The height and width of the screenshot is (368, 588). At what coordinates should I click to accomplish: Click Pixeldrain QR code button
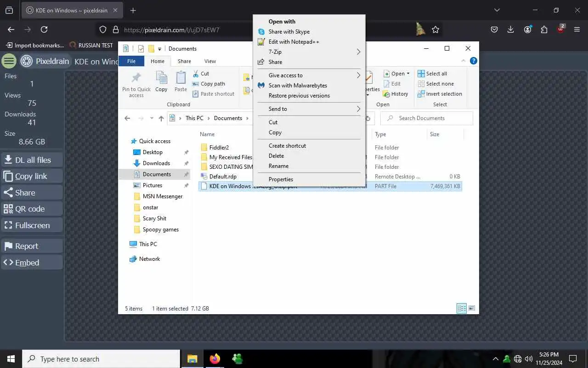(32, 209)
